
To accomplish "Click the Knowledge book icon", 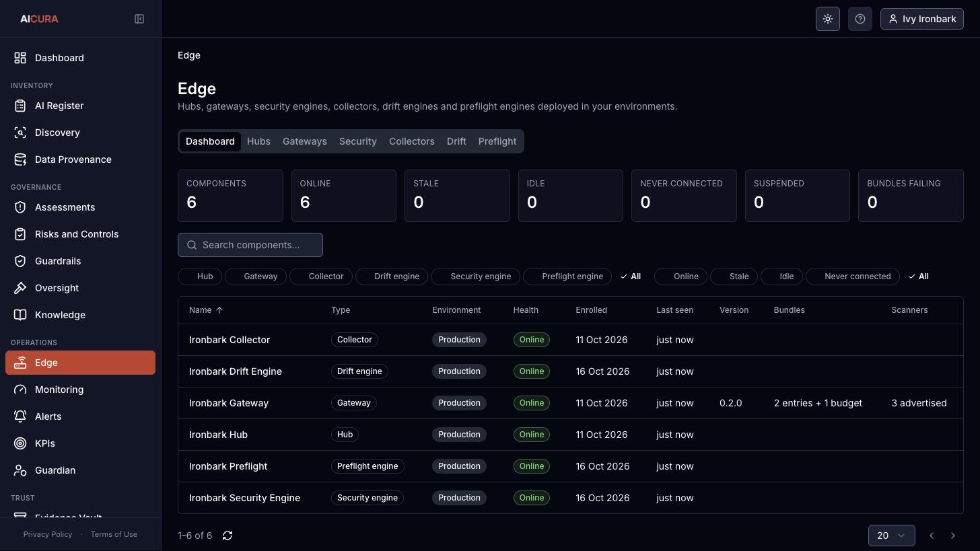I will [x=20, y=315].
